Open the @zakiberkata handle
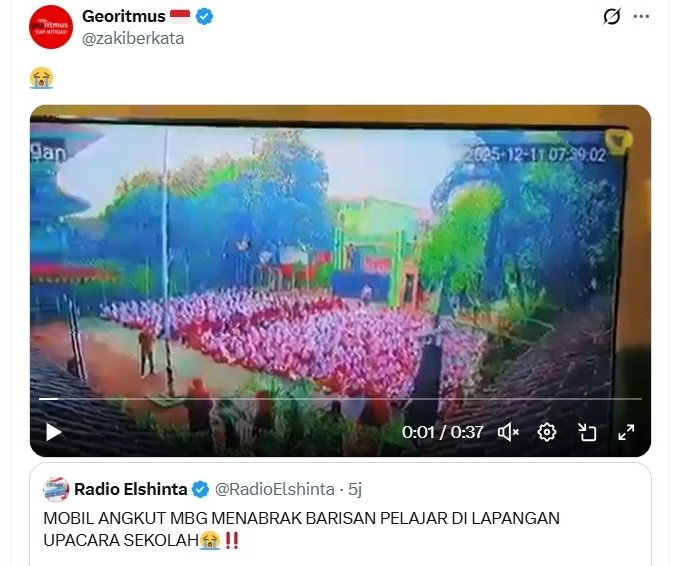The width and height of the screenshot is (674, 566). click(x=133, y=38)
